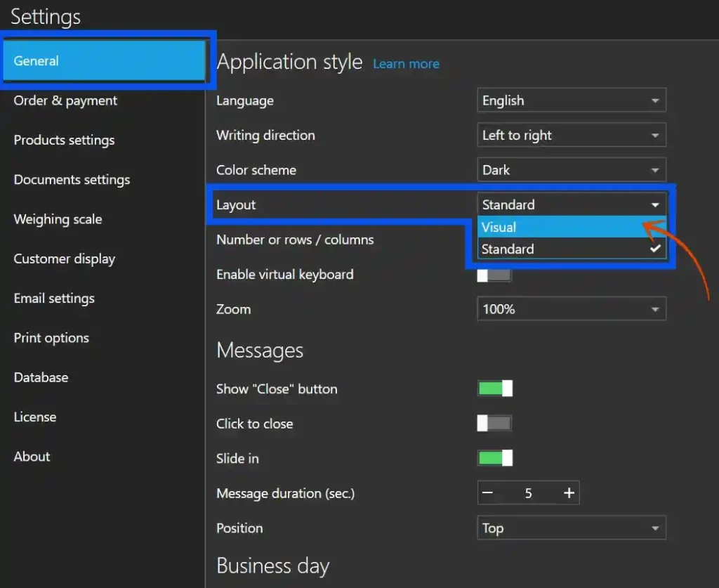Decrease message duration with the minus button
This screenshot has height=588, width=719.
pos(487,492)
